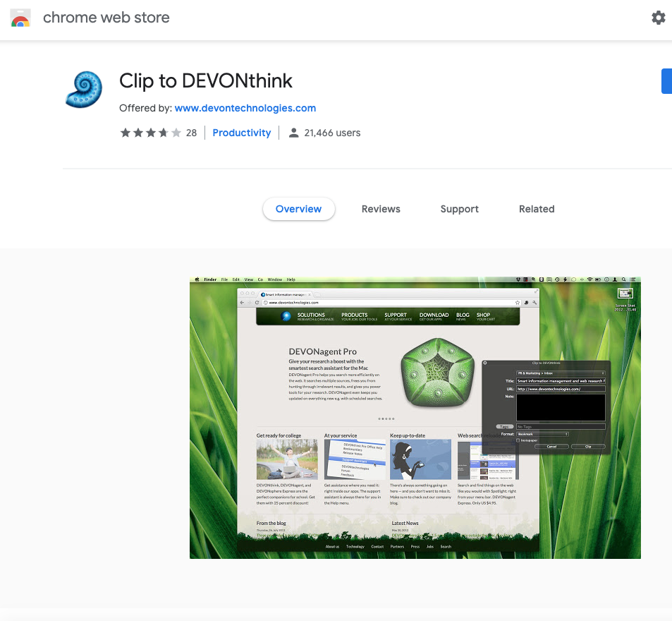
Task: Switch to the Related tab
Action: (537, 209)
